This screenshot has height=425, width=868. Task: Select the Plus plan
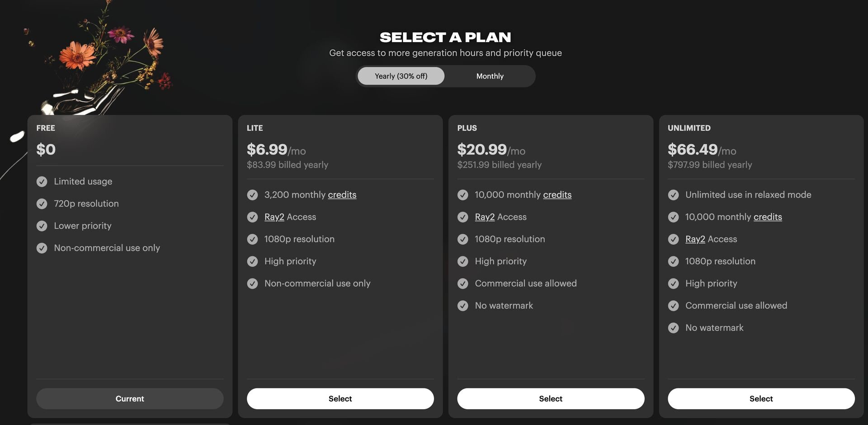[551, 398]
